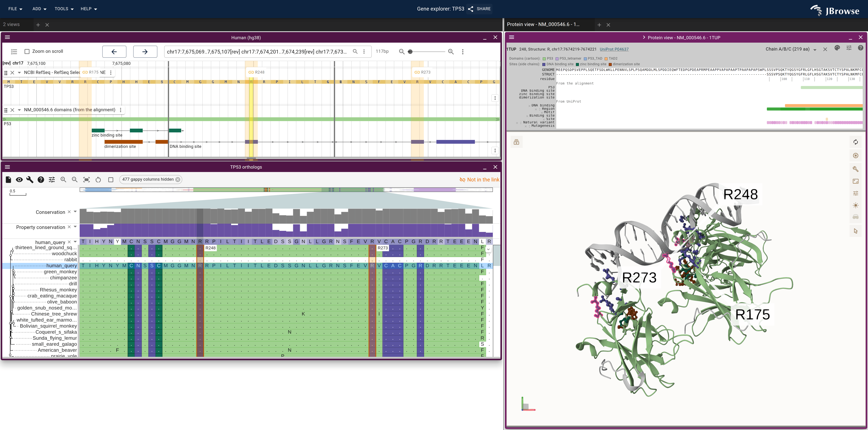
Task: Toggle Mol* selection mode cursor icon
Action: (x=856, y=231)
